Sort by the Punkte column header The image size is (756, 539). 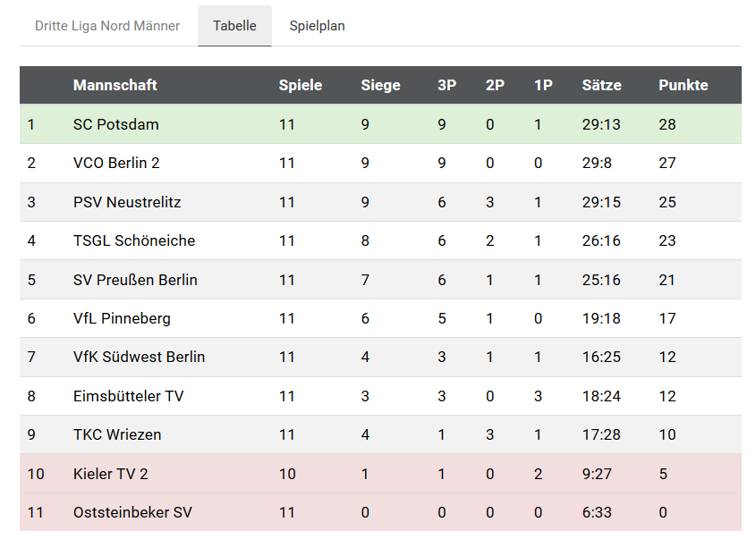coord(683,85)
